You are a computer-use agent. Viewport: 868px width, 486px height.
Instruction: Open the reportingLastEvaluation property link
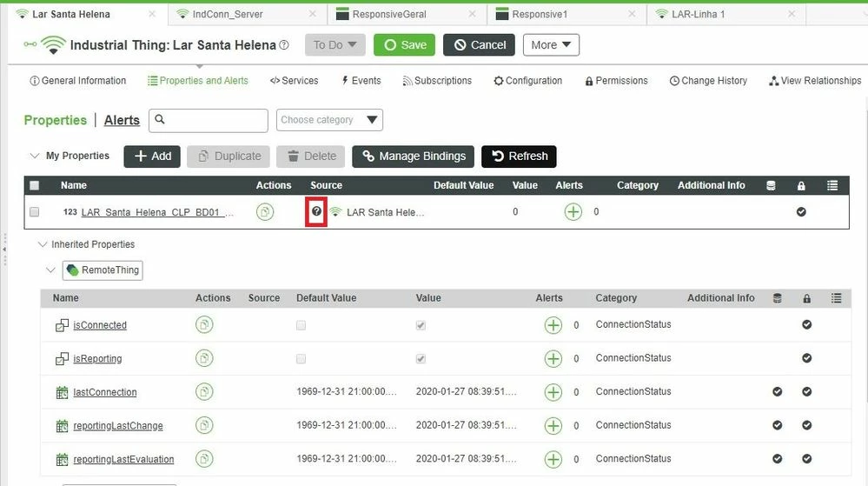point(123,459)
